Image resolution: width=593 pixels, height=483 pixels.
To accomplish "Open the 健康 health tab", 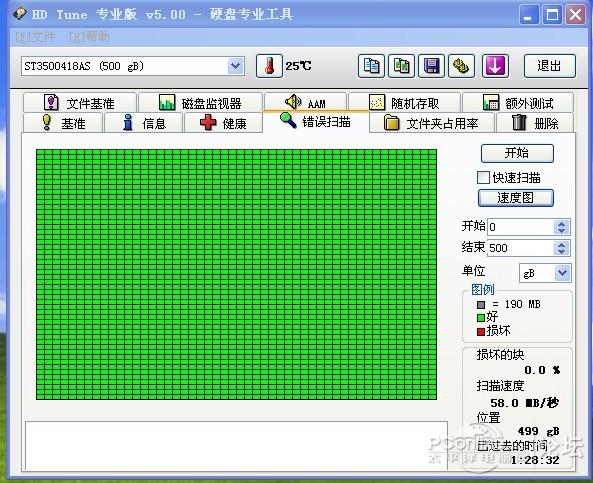I will coord(223,123).
